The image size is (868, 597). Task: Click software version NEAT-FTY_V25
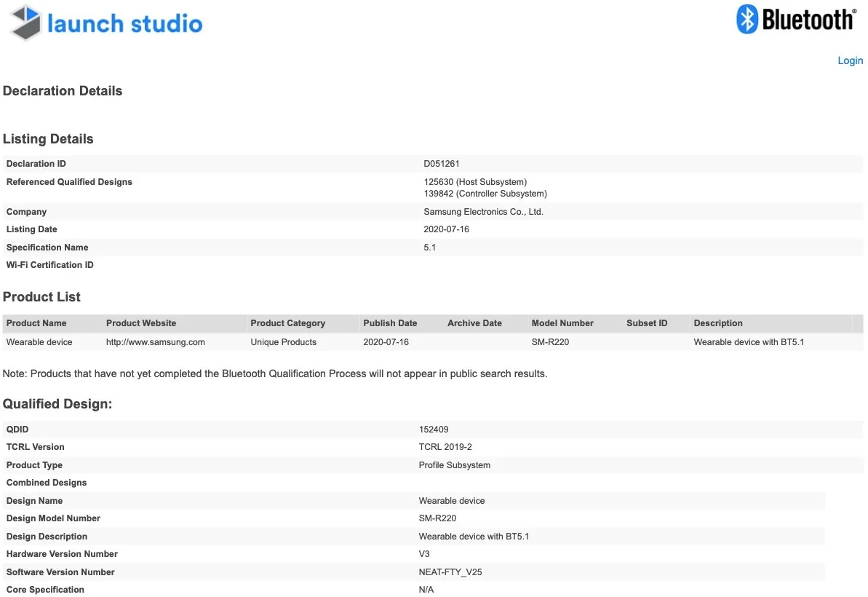tap(450, 572)
